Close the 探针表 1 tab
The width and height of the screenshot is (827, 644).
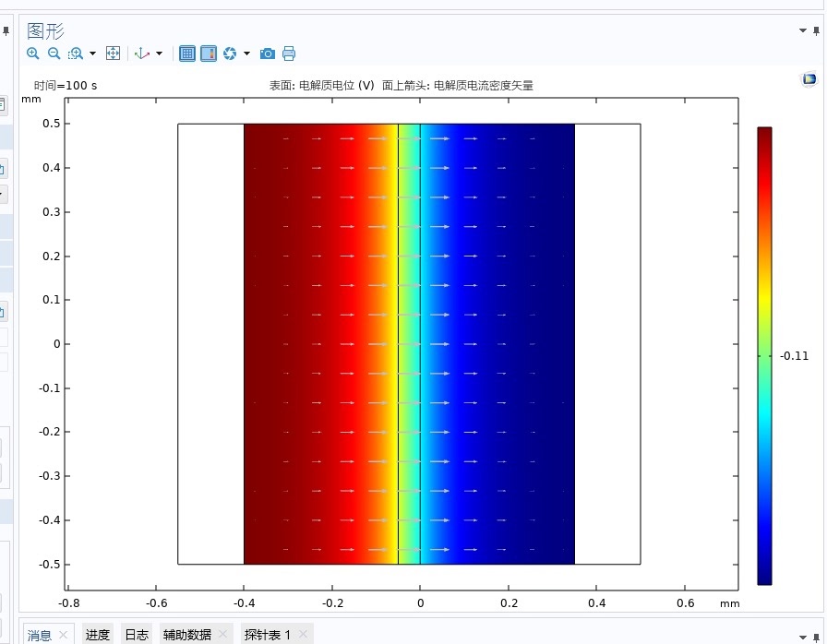tap(303, 634)
